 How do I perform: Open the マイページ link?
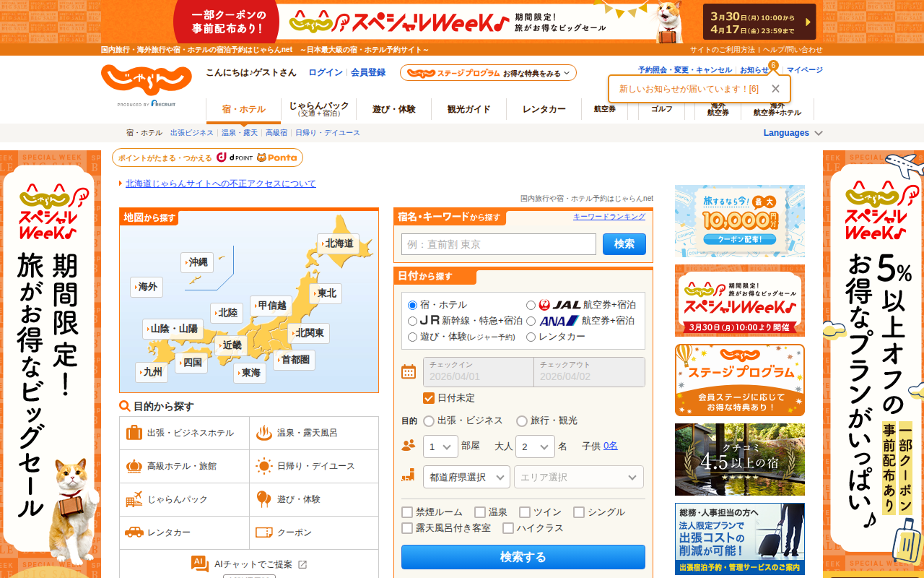pyautogui.click(x=804, y=70)
